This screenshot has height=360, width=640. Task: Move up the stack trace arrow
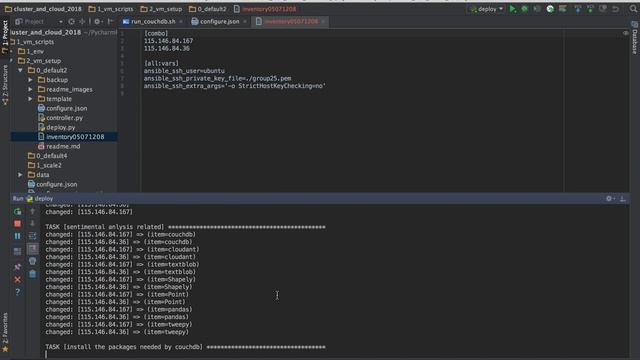33,211
